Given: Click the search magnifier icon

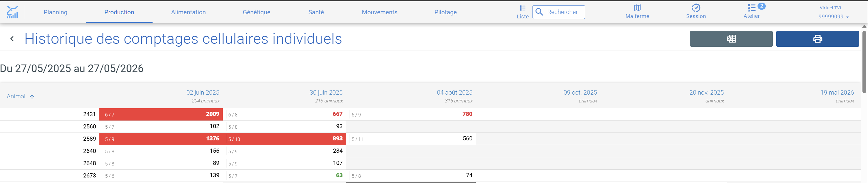Looking at the screenshot, I should pyautogui.click(x=539, y=12).
